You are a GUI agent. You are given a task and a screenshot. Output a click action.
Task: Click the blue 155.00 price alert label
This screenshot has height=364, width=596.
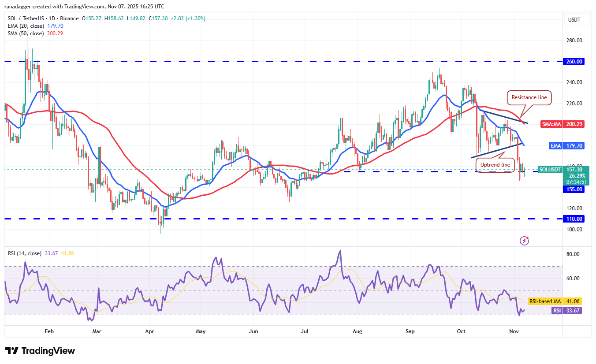(573, 189)
